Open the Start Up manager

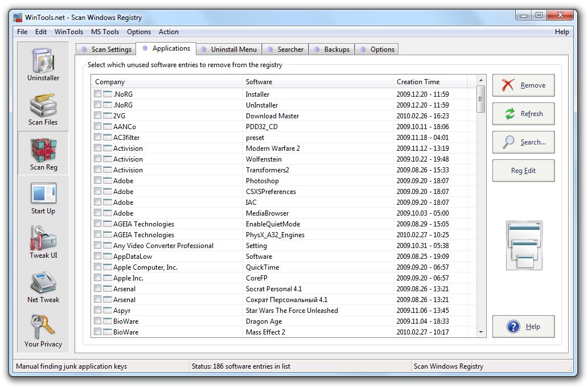[x=43, y=198]
